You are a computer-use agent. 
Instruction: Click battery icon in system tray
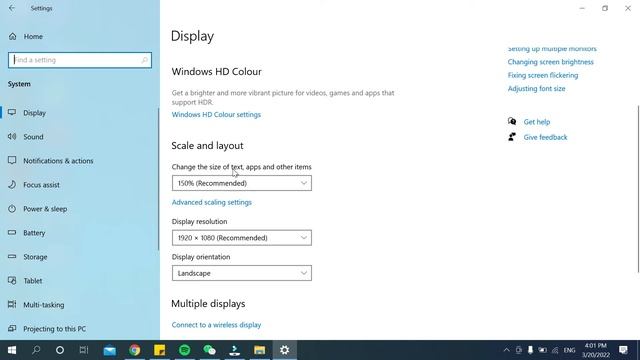[542, 350]
